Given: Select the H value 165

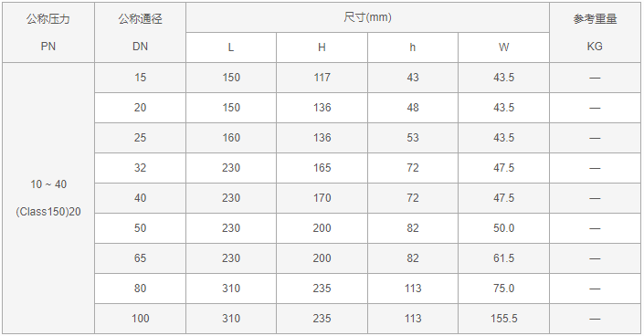Looking at the screenshot, I should [322, 168].
